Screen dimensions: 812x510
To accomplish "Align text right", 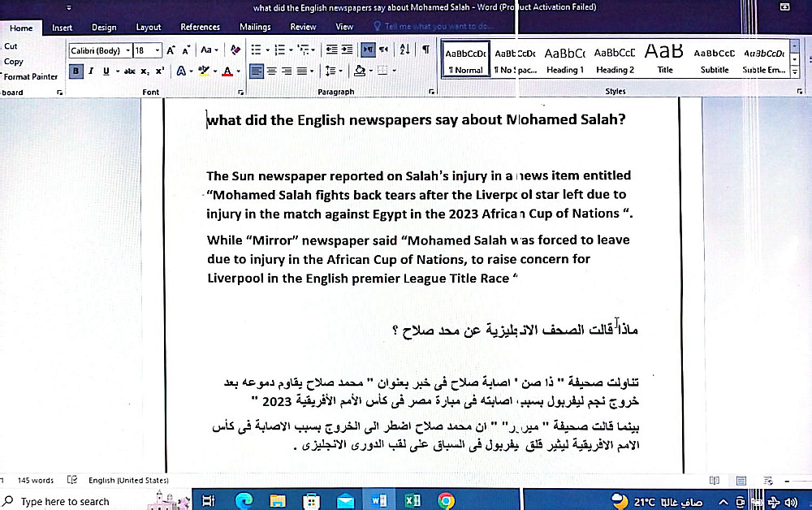I will tap(287, 71).
